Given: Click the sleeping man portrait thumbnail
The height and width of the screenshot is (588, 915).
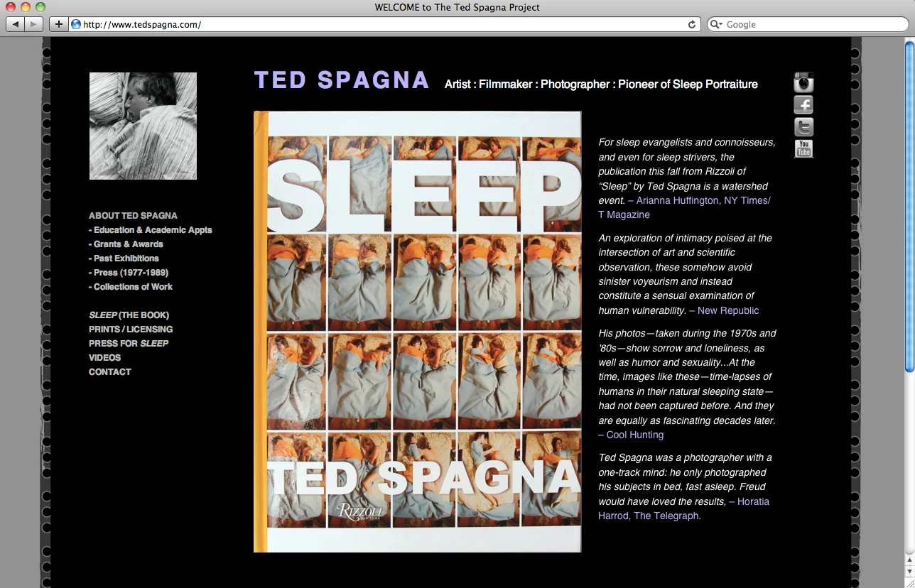Looking at the screenshot, I should click(143, 126).
